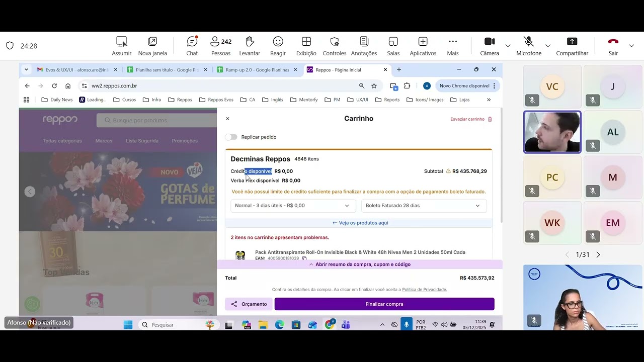The height and width of the screenshot is (362, 644).
Task: Click the Pesquisar taskbar search box
Action: click(178, 325)
